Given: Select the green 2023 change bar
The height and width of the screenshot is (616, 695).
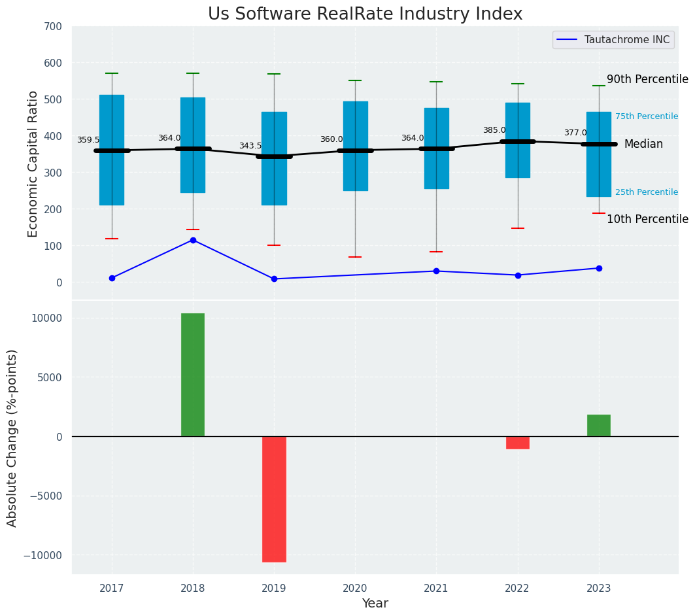Looking at the screenshot, I should pos(599,425).
